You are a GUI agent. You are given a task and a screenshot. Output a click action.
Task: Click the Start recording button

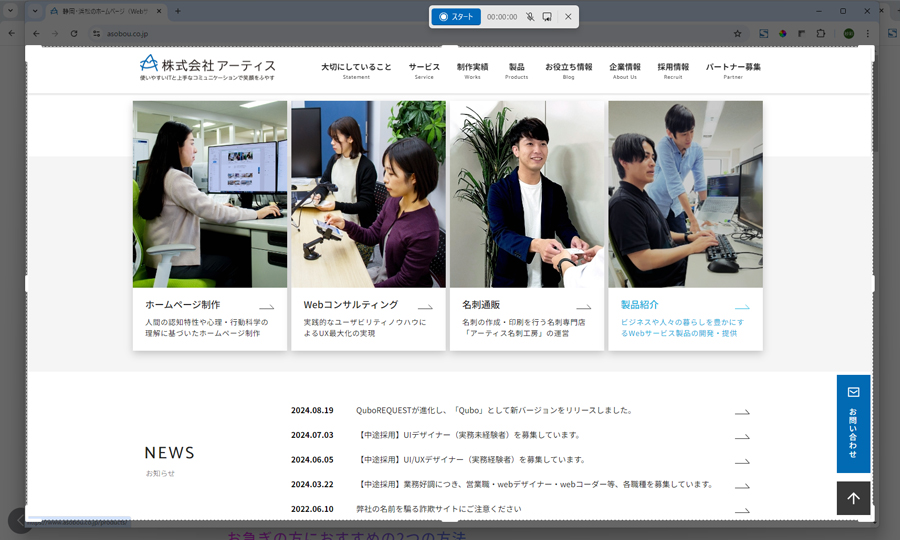point(456,17)
